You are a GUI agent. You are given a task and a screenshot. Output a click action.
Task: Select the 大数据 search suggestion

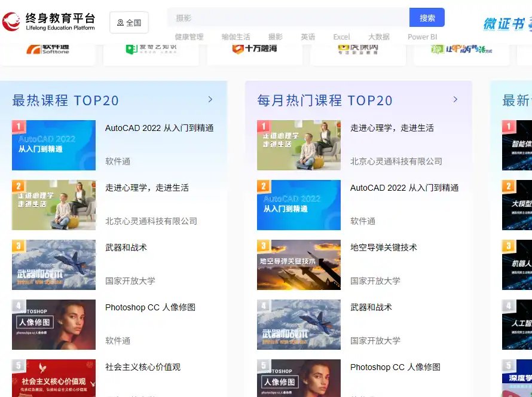coord(379,36)
